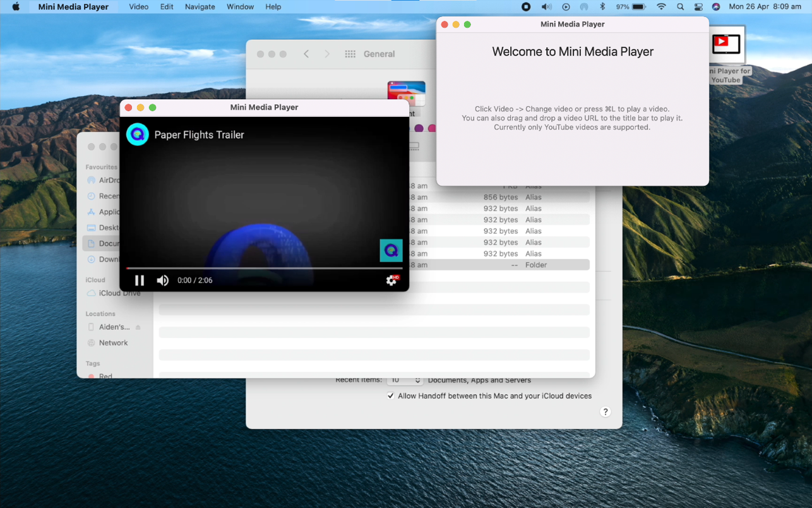The height and width of the screenshot is (508, 812).
Task: Open the date and time notification centre
Action: 765,7
